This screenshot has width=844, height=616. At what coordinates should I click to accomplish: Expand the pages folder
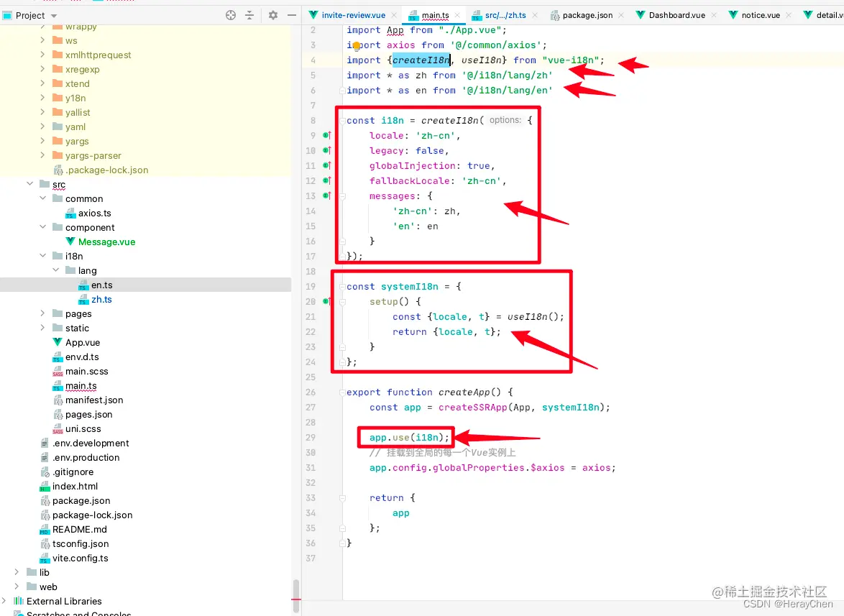(x=42, y=313)
